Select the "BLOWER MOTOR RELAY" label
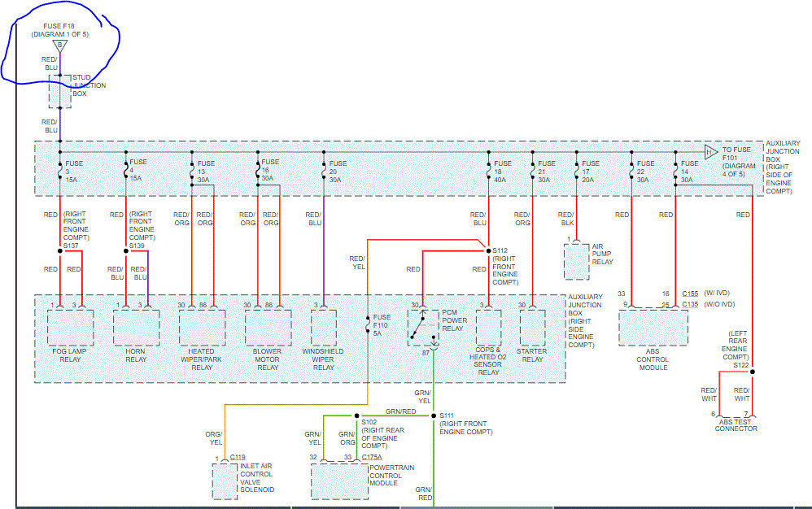812x509 pixels. [x=267, y=359]
